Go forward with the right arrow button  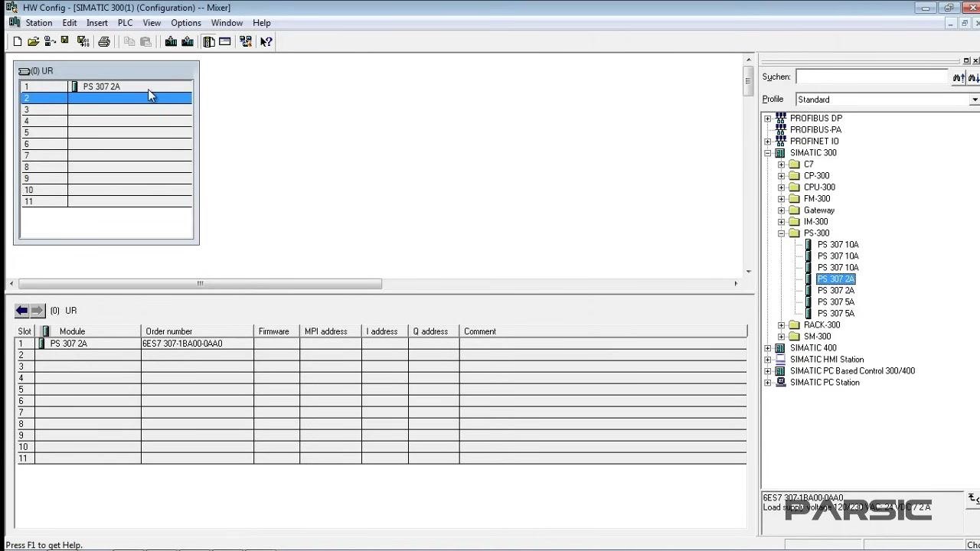coord(38,311)
